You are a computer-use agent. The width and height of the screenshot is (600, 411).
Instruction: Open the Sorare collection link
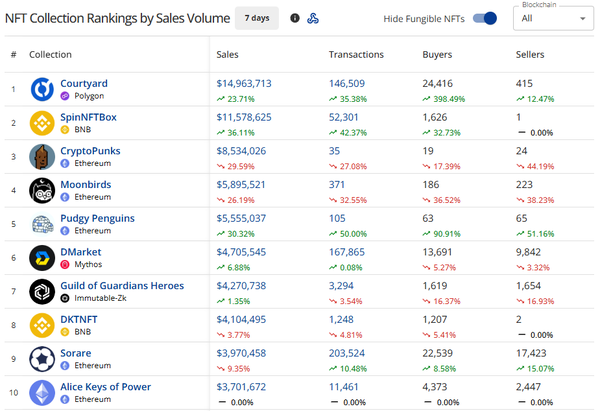76,353
